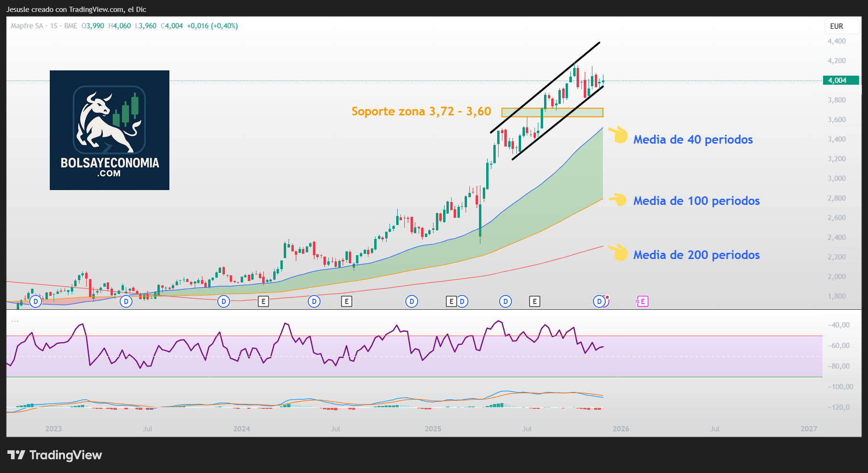The image size is (868, 473).
Task: Click hand emoji pointing at 40-period average
Action: [618, 135]
